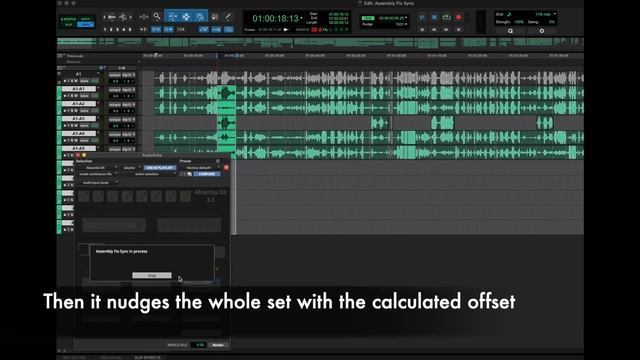The height and width of the screenshot is (360, 640).
Task: Click the CLIP EFFECTS tab at bottom
Action: (148, 358)
